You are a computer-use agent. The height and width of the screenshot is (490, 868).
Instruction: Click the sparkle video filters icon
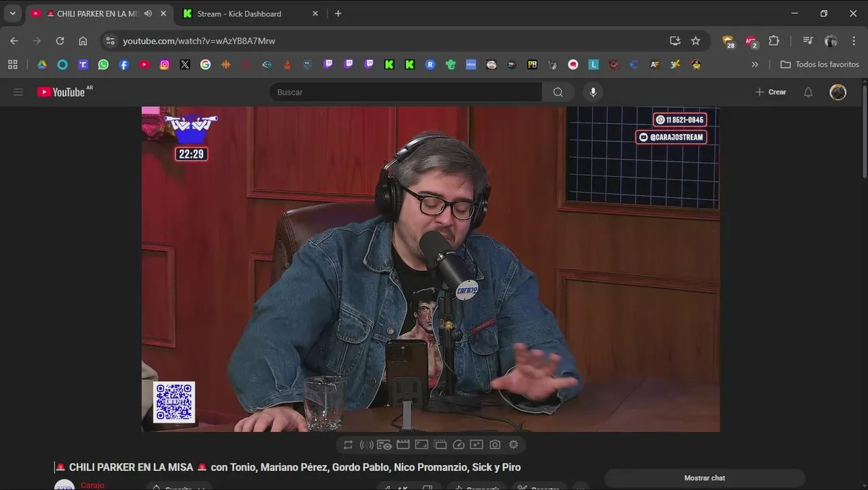(477, 444)
